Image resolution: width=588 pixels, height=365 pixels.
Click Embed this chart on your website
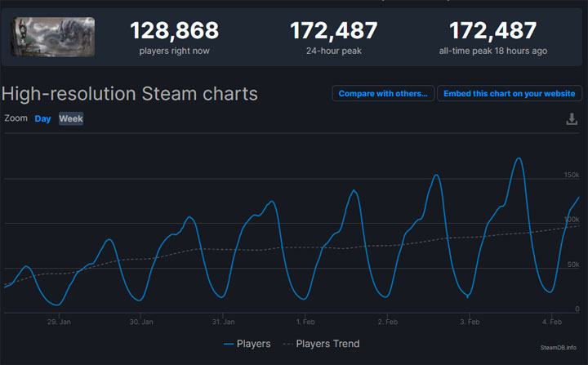click(509, 93)
